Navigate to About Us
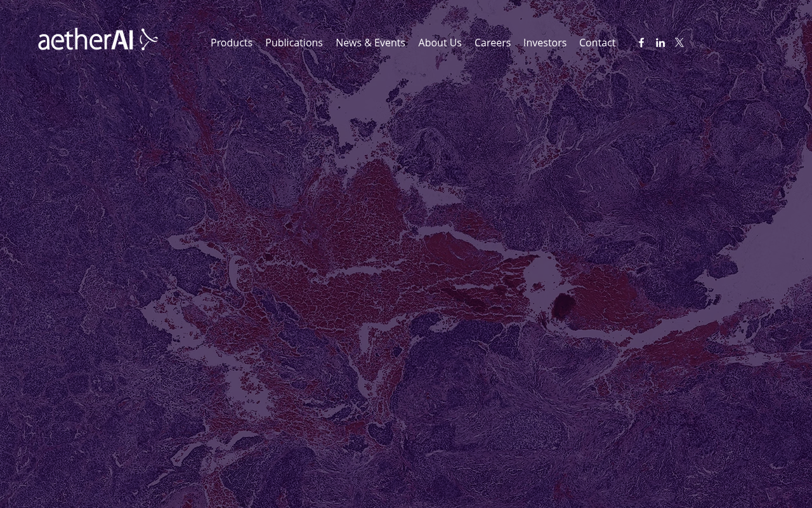Viewport: 812px width, 508px height. pos(440,43)
